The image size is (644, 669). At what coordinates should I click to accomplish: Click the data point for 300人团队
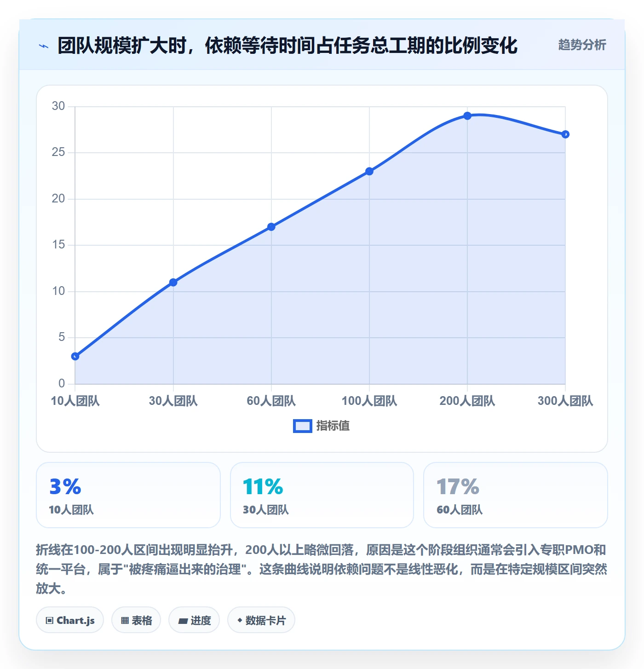point(565,134)
